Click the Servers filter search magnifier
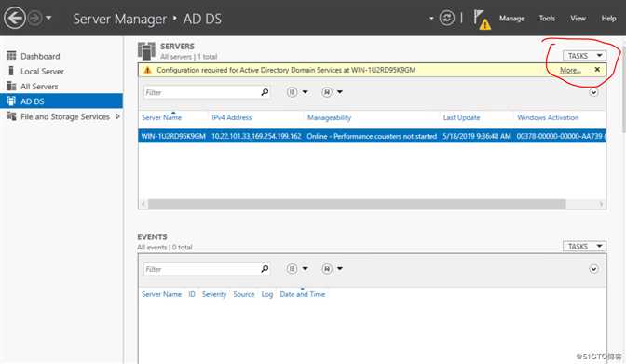Image resolution: width=626 pixels, height=364 pixels. tap(265, 92)
